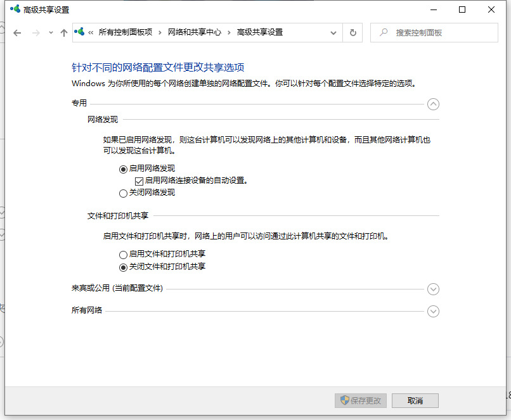This screenshot has width=511, height=420.
Task: Open 网络和共享中心 breadcrumb
Action: pos(194,32)
